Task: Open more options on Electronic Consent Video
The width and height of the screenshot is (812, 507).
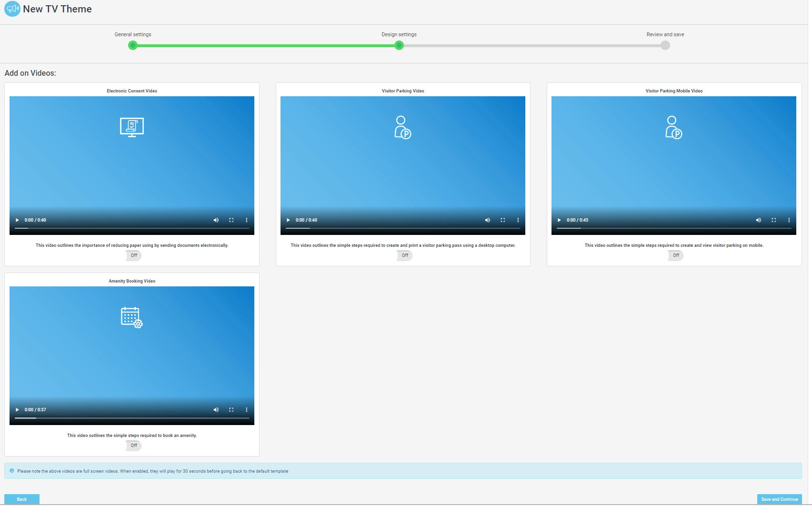Action: coord(246,220)
